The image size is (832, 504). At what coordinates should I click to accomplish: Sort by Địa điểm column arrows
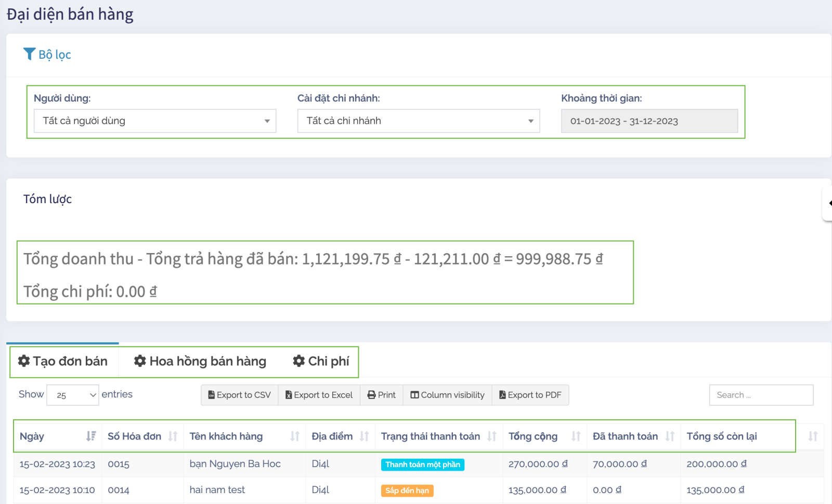click(x=364, y=436)
